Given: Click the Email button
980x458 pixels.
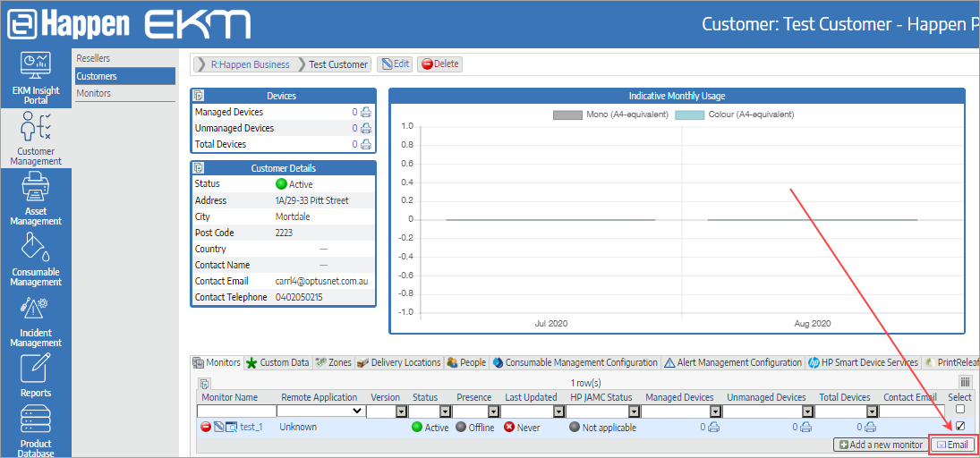Looking at the screenshot, I should 952,445.
